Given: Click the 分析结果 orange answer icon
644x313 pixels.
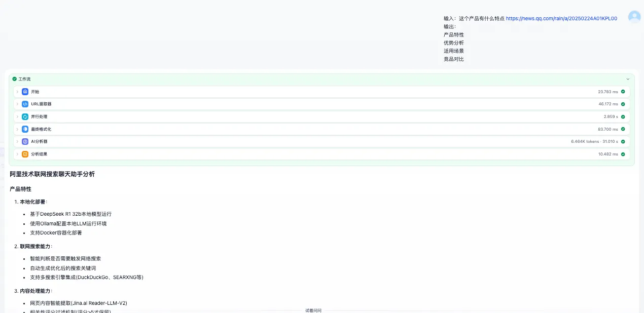Looking at the screenshot, I should pyautogui.click(x=25, y=154).
